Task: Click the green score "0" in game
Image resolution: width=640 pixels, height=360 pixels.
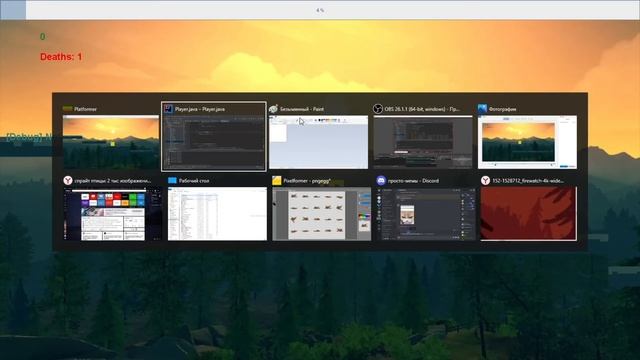Action: click(x=42, y=37)
